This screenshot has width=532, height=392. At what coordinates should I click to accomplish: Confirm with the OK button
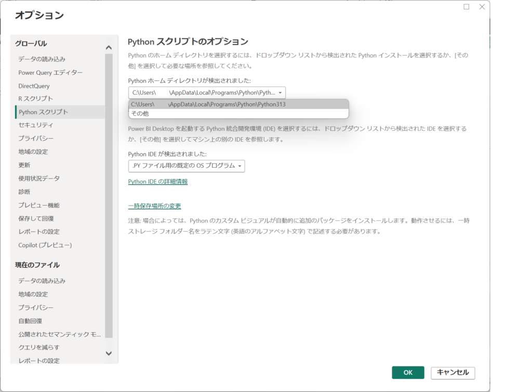pos(408,372)
